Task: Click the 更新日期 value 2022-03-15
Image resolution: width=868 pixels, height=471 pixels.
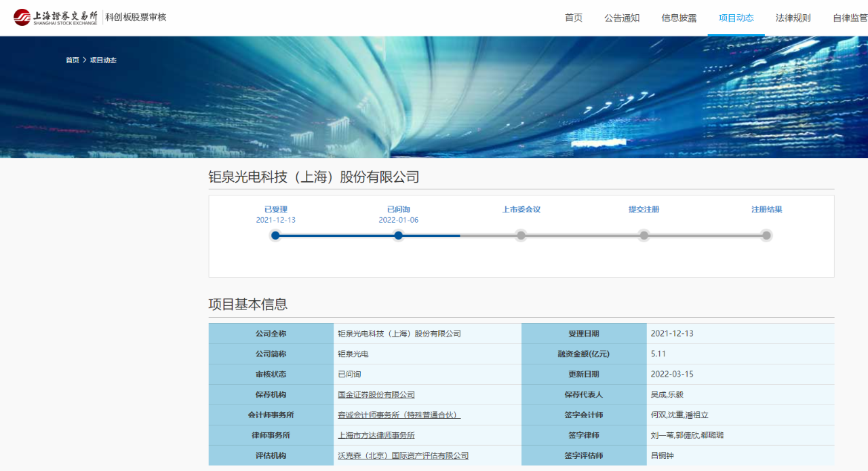Action: click(x=672, y=374)
